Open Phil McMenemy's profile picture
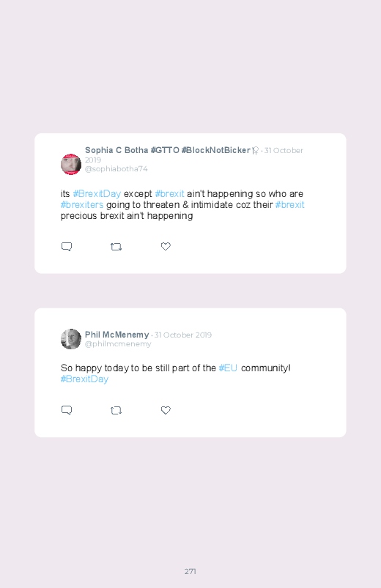The width and height of the screenshot is (381, 588). 71,339
